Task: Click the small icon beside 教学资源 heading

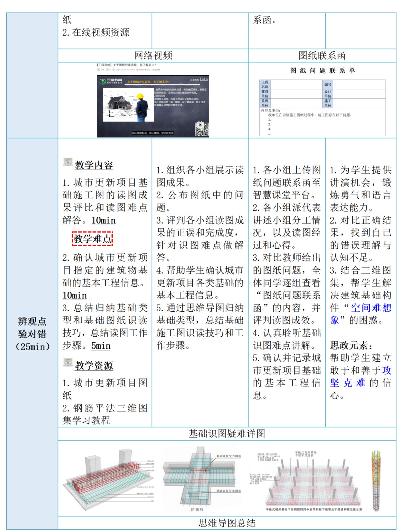Action: tap(68, 362)
